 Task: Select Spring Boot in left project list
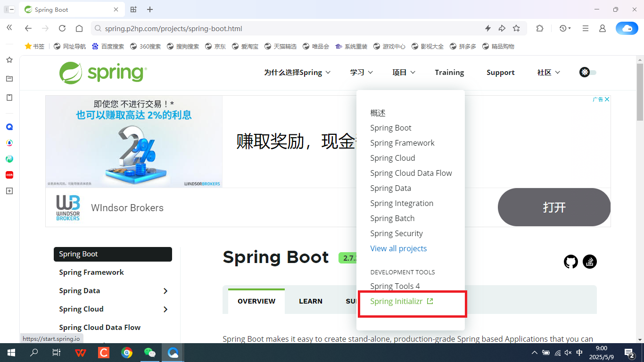tap(113, 254)
